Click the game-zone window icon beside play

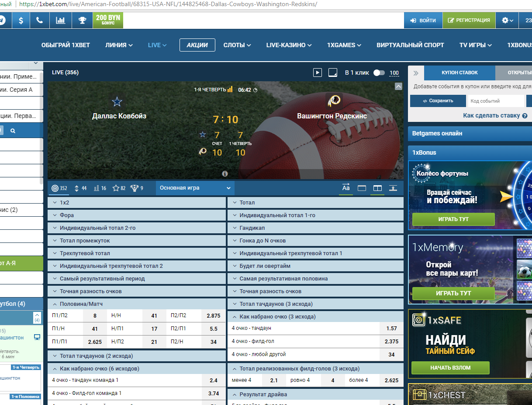tap(333, 73)
